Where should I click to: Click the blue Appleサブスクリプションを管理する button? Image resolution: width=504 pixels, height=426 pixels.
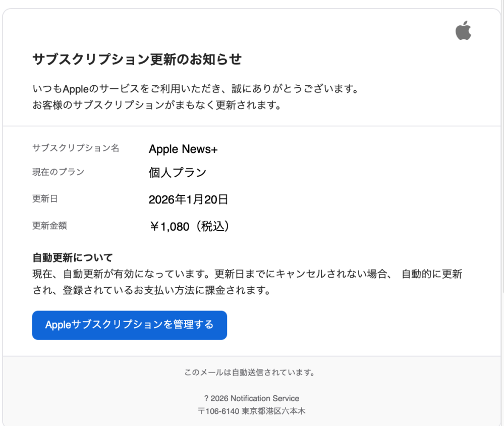[x=130, y=325]
